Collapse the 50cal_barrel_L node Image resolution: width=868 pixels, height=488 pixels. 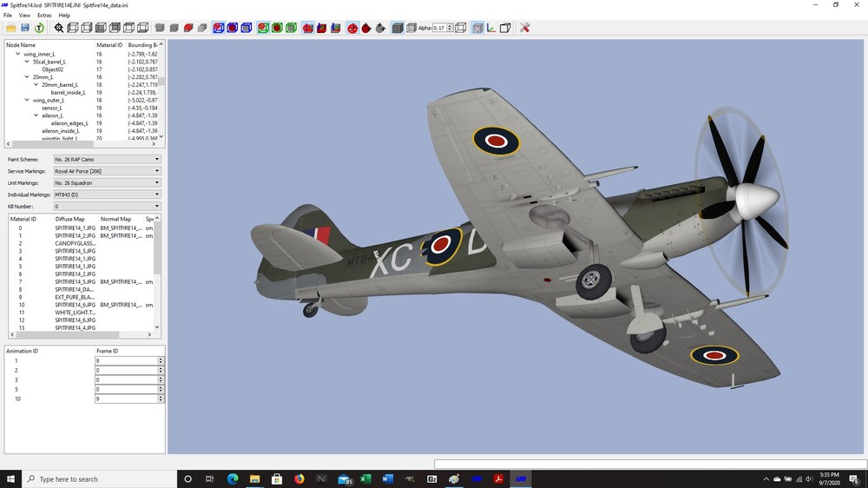click(x=27, y=62)
